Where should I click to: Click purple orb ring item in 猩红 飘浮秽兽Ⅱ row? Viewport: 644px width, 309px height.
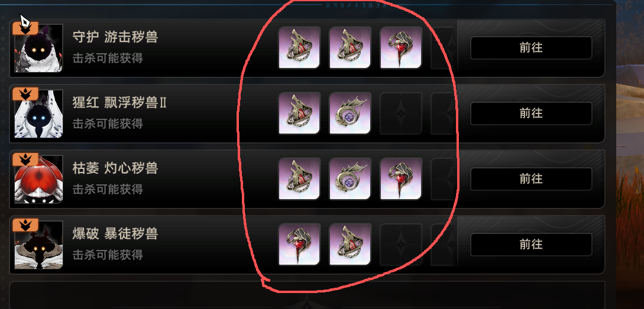(350, 113)
